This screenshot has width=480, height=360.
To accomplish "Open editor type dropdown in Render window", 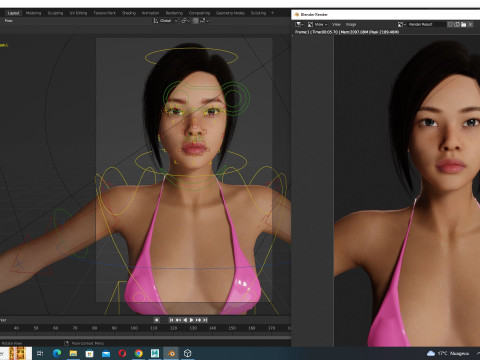I will pos(299,24).
